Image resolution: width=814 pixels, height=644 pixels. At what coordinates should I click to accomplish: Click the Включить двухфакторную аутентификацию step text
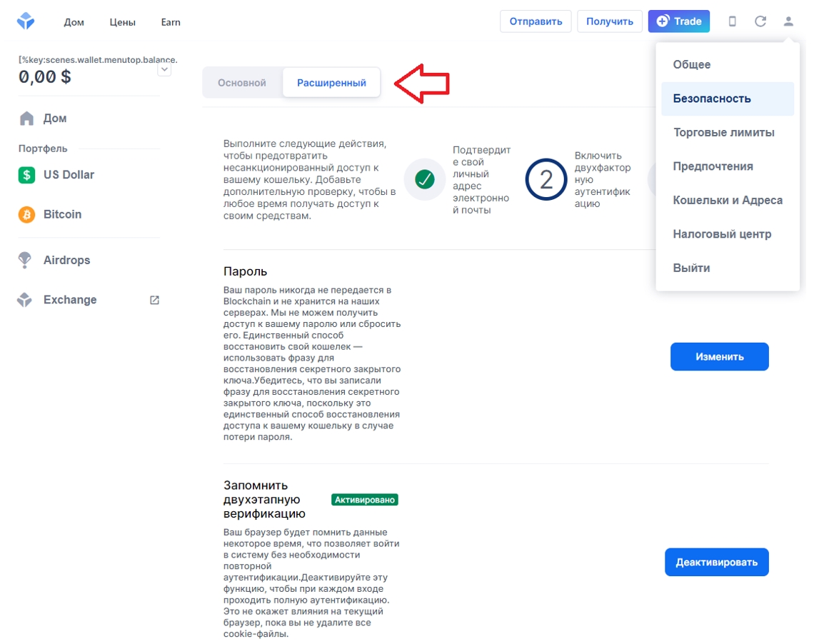(x=603, y=179)
